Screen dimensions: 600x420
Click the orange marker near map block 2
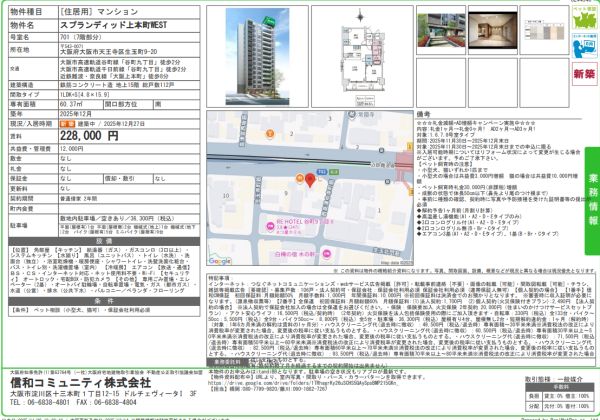(x=270, y=133)
